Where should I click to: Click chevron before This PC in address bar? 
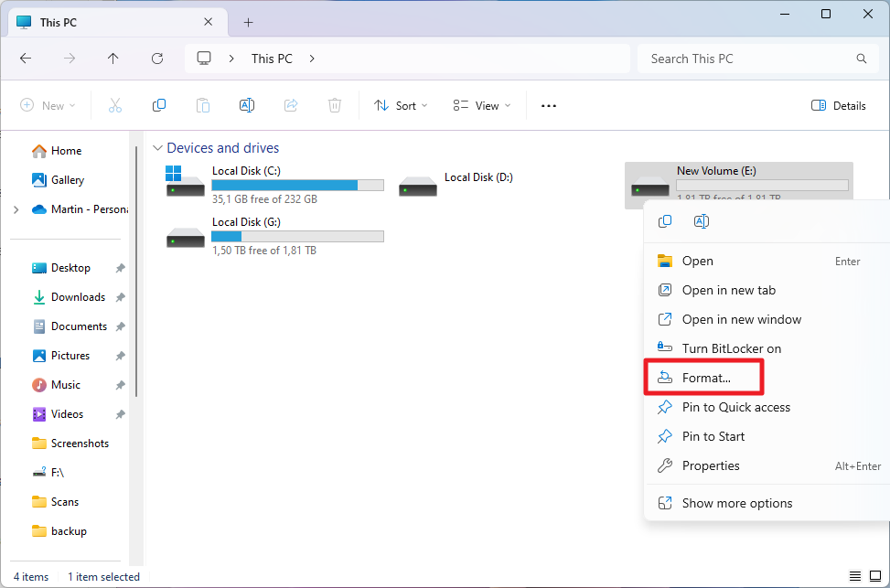pos(231,59)
